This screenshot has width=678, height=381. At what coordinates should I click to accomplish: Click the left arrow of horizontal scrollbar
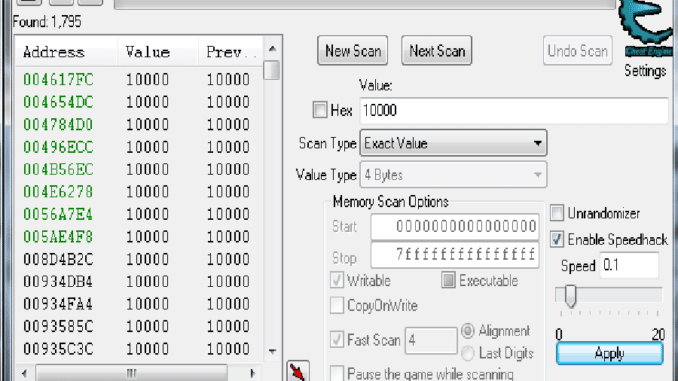[25, 373]
